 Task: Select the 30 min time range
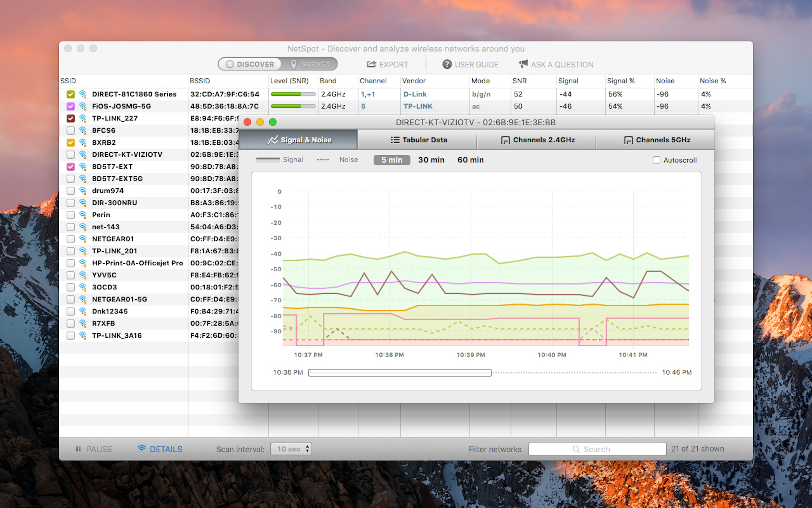click(431, 160)
